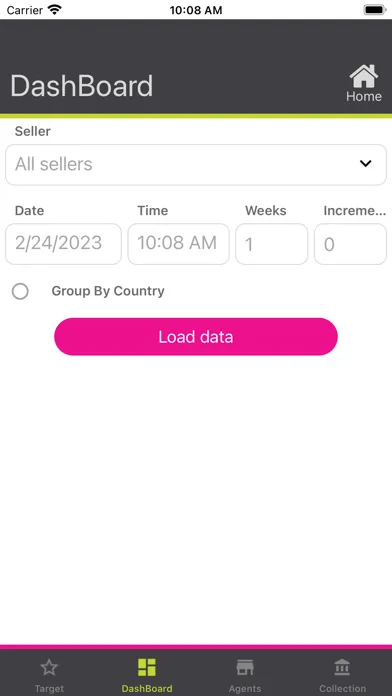Open the time picker showing 10:08 AM
The image size is (392, 696).
[178, 244]
